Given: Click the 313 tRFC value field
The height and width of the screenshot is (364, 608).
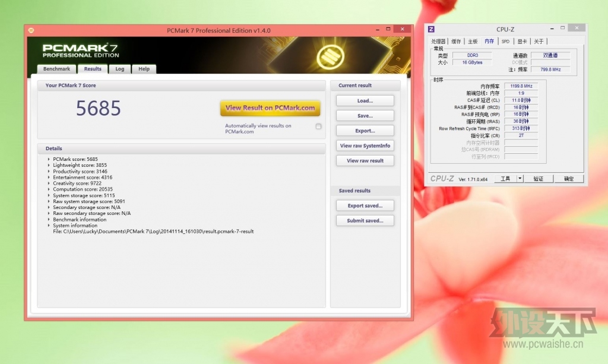Looking at the screenshot, I should 521,128.
